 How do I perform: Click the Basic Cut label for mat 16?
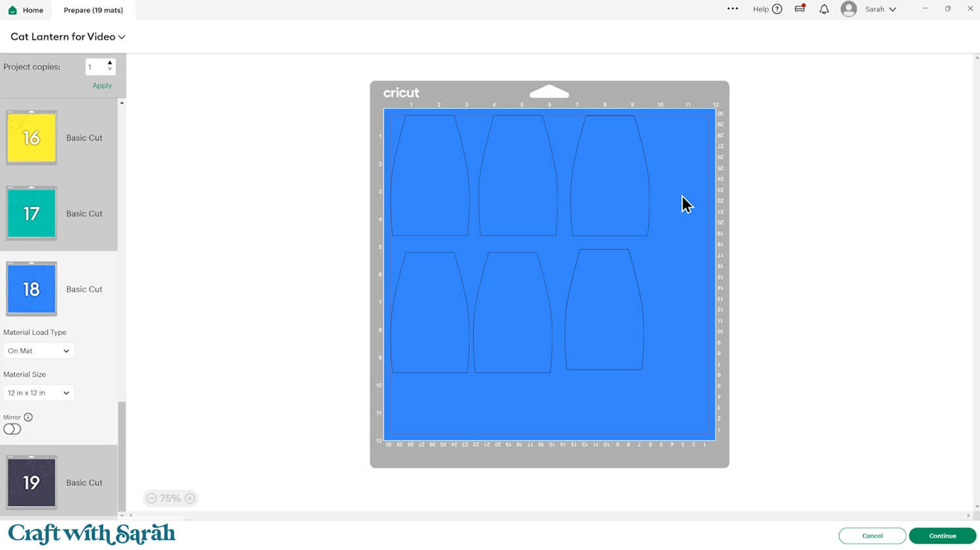pos(84,138)
